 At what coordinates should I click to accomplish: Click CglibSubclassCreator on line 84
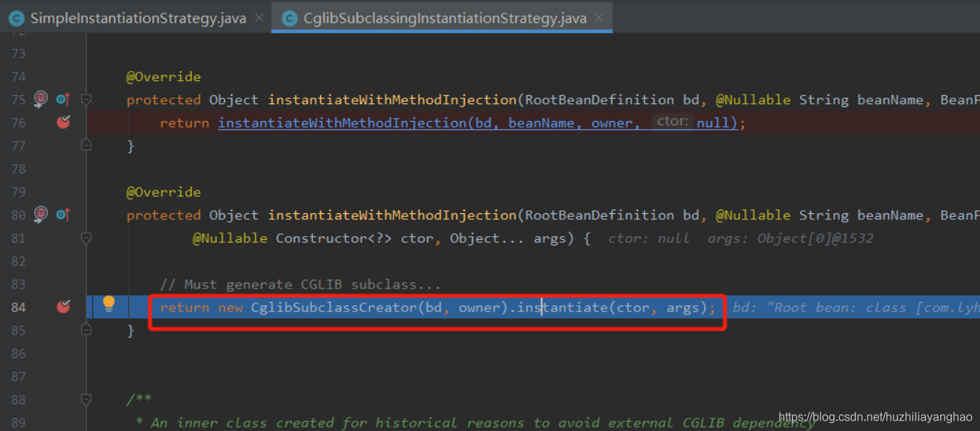point(334,307)
